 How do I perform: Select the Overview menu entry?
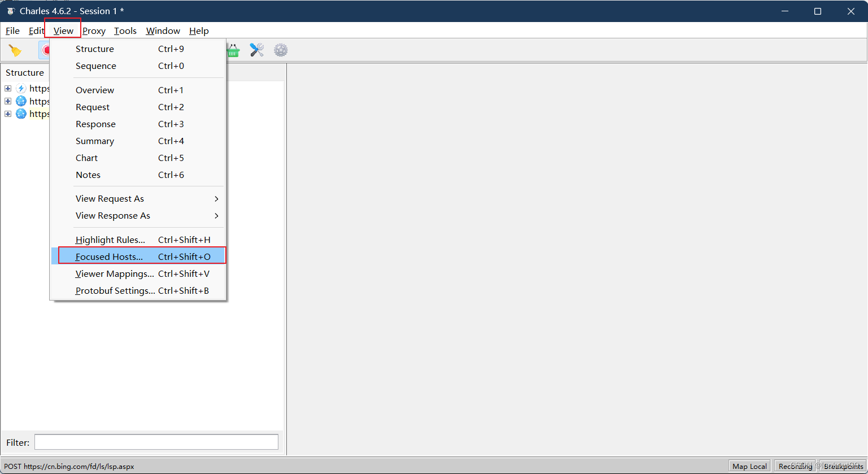[138, 90]
